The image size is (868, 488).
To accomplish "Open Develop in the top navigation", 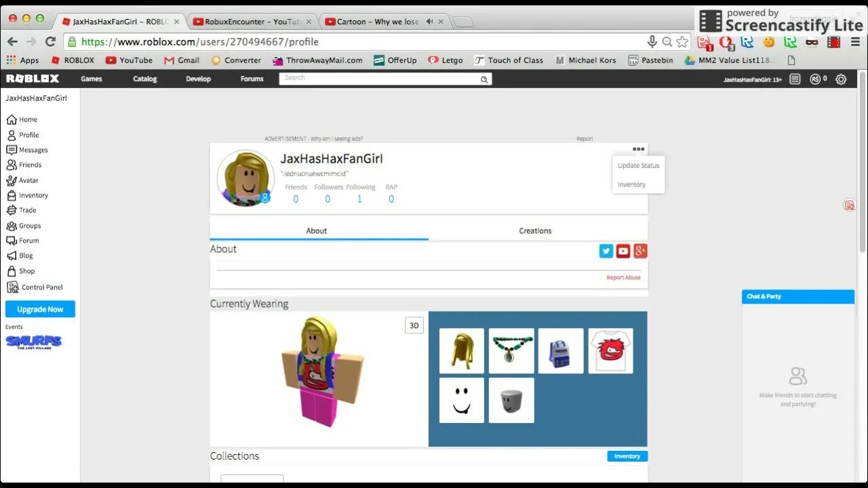I will coord(199,79).
